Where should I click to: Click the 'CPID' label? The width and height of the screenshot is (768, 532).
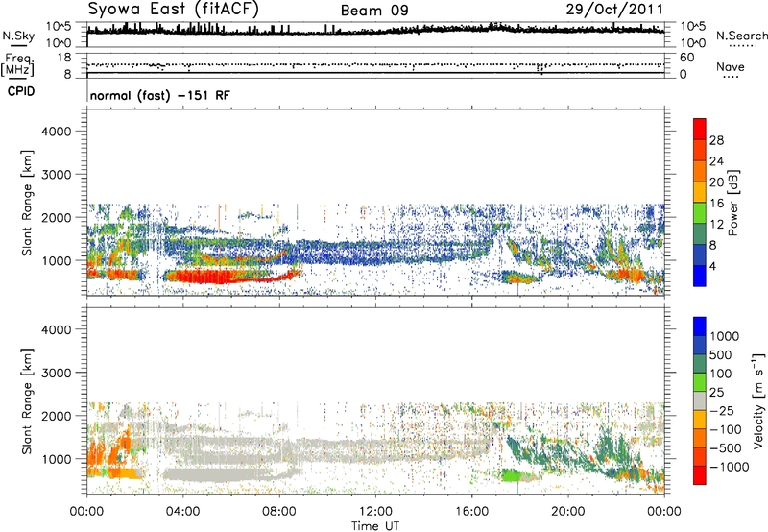point(21,91)
